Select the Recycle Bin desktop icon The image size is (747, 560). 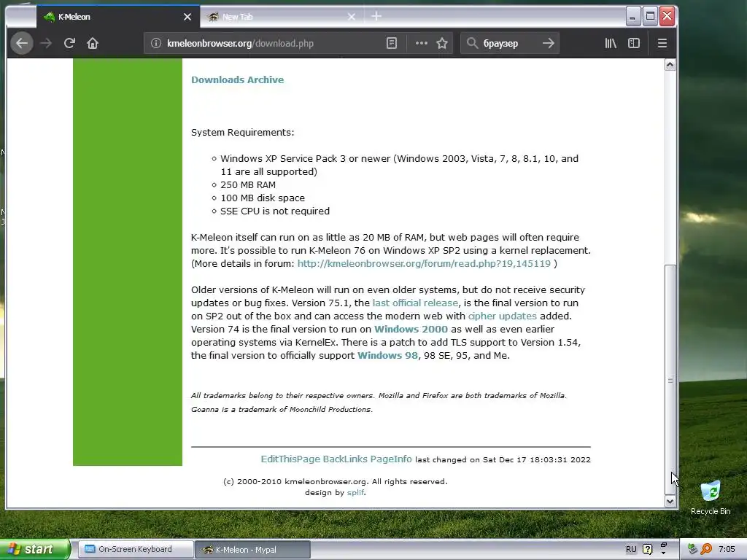click(711, 497)
